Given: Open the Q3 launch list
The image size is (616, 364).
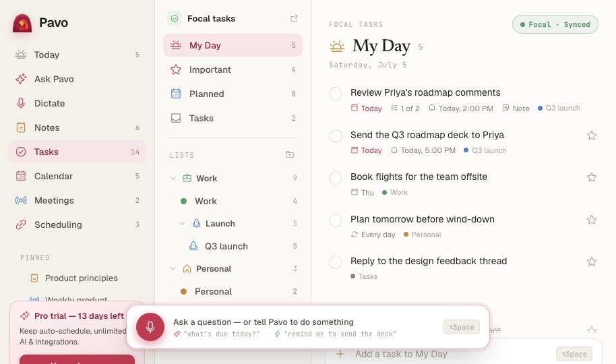Looking at the screenshot, I should pyautogui.click(x=233, y=247).
